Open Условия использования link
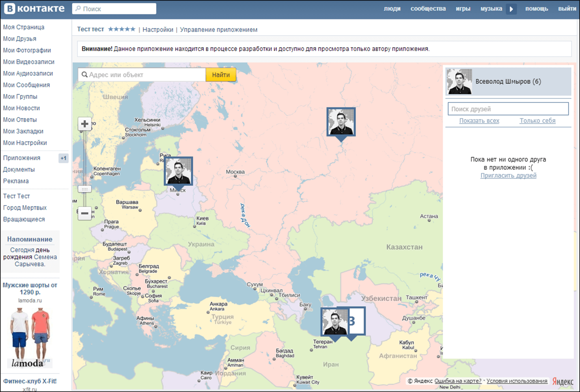Image resolution: width=580 pixels, height=392 pixels. [x=517, y=381]
